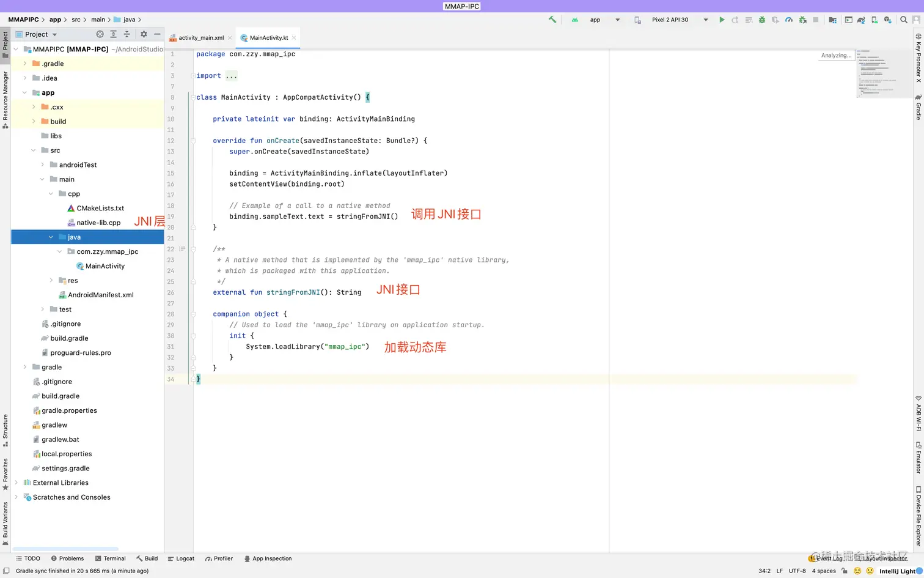The image size is (924, 578).
Task: Toggle the Favorites side tab
Action: pyautogui.click(x=5, y=475)
